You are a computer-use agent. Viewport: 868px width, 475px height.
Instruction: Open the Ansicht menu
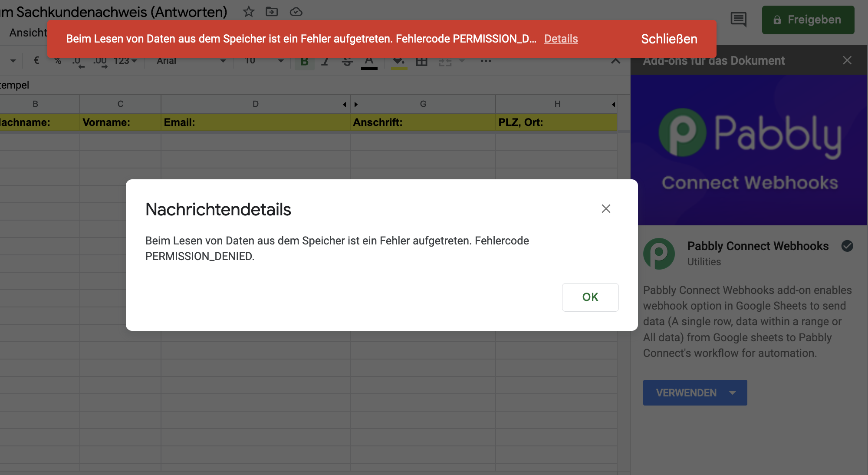point(28,33)
